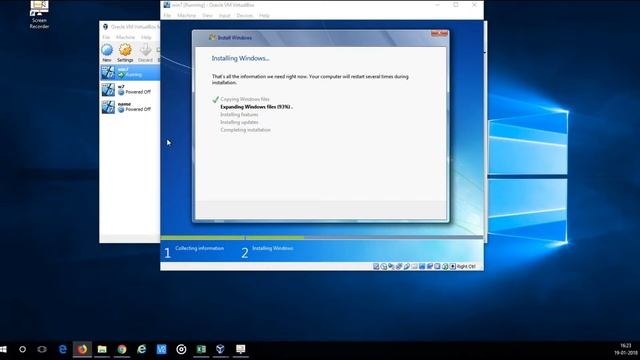Image resolution: width=640 pixels, height=360 pixels.
Task: Switch to Google Chrome in the taskbar
Action: pos(122,349)
